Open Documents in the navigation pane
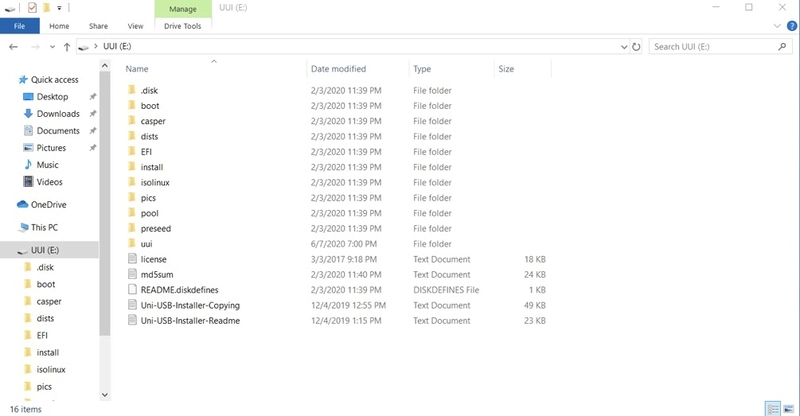 point(58,131)
